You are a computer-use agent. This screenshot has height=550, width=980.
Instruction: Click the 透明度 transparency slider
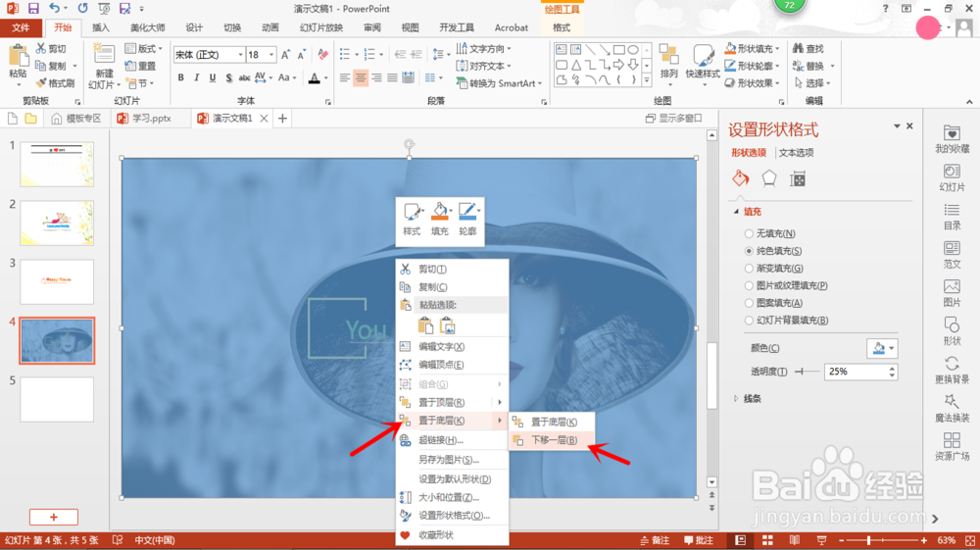pos(807,372)
